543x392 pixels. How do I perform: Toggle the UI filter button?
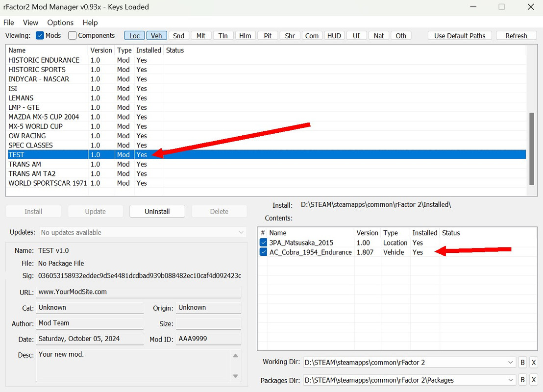click(x=356, y=36)
